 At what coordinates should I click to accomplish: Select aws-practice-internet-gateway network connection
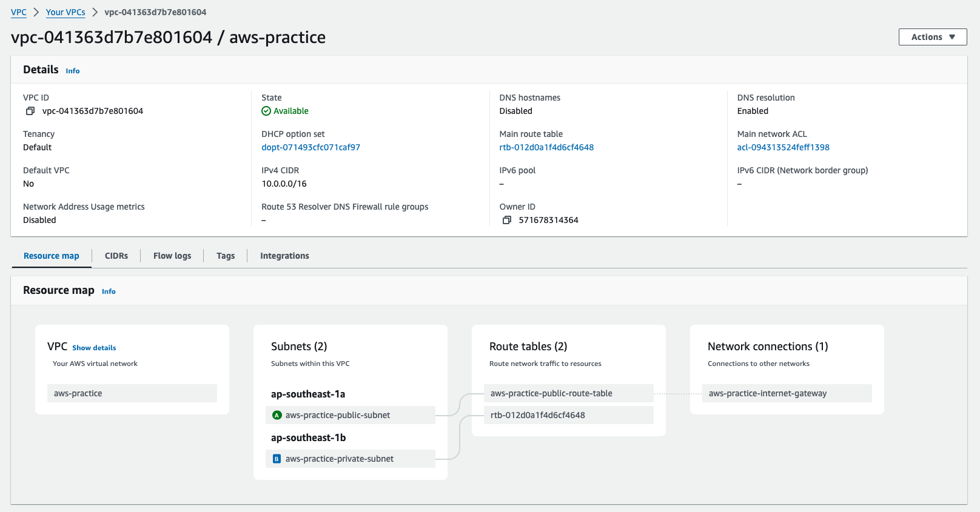[x=787, y=393]
